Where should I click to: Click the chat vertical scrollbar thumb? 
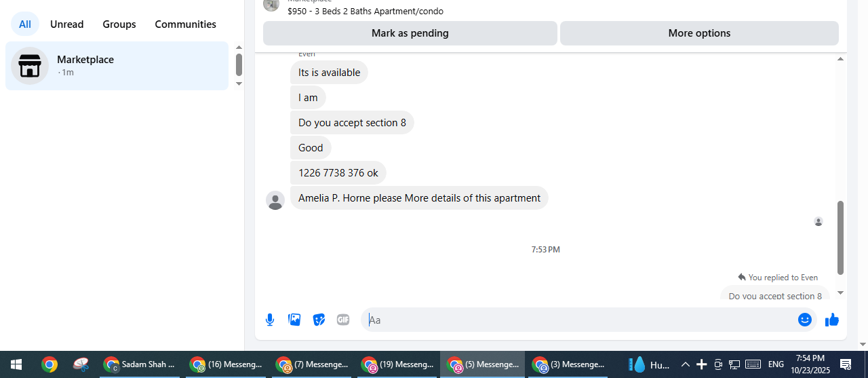[x=841, y=238]
